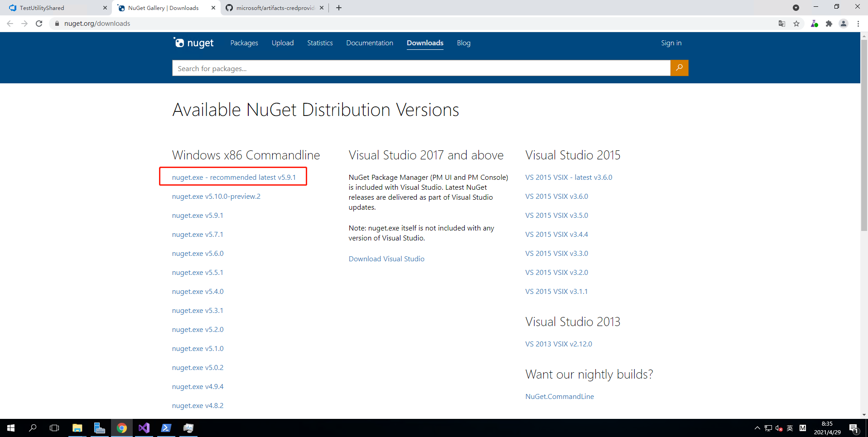Close the NuGet Gallery Downloads tab
868x437 pixels.
(213, 8)
